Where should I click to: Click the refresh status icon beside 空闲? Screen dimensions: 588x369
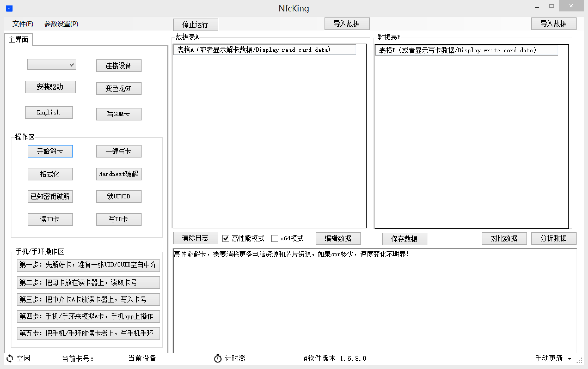[x=10, y=358]
